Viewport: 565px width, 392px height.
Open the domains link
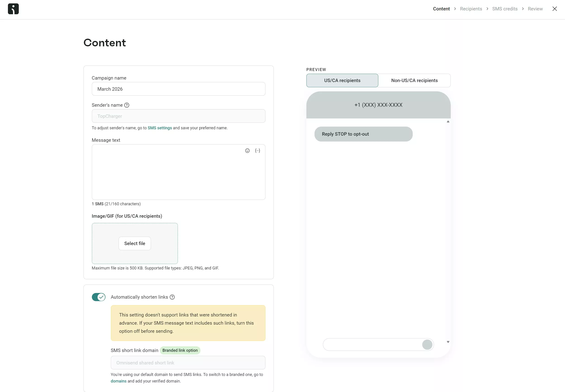pyautogui.click(x=119, y=381)
